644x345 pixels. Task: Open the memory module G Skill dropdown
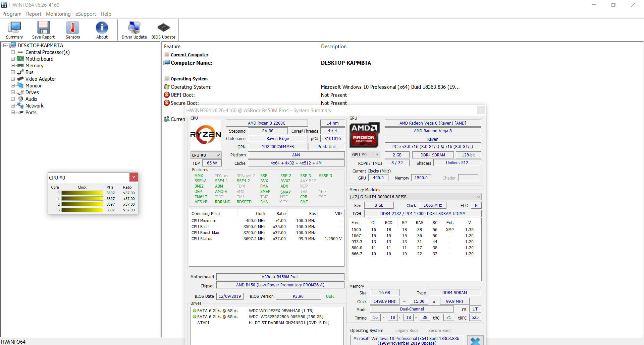click(415, 197)
